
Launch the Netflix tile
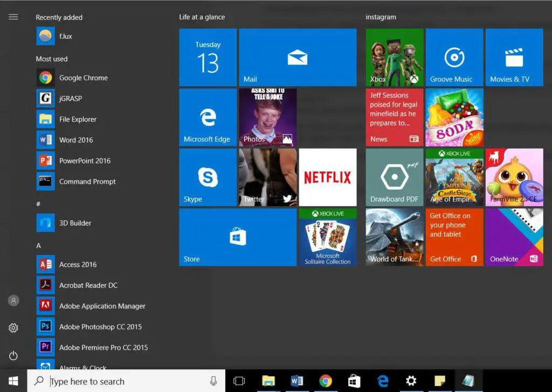[x=328, y=177]
